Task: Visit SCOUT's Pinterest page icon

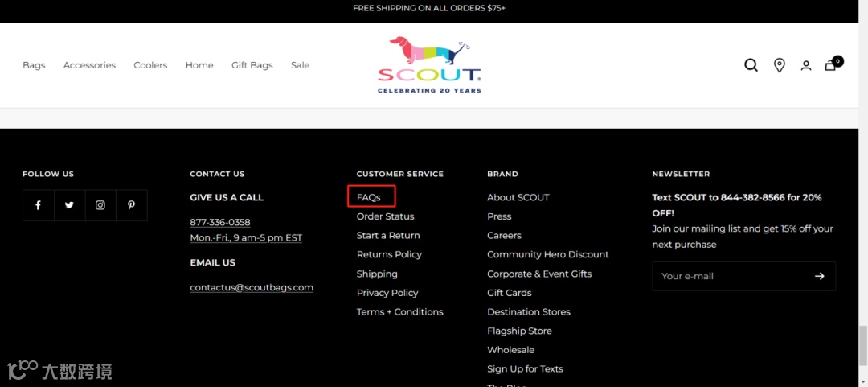Action: [x=131, y=205]
